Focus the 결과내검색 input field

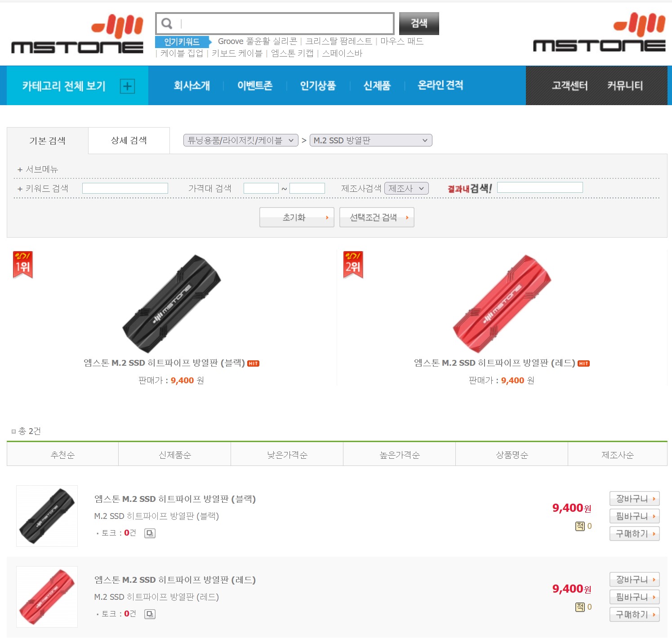(x=540, y=187)
